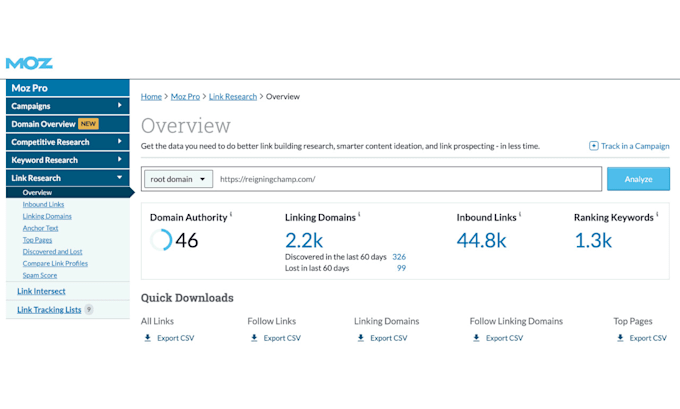Click download icon under Follow Links
Screen dimensions: 680x409
254,337
